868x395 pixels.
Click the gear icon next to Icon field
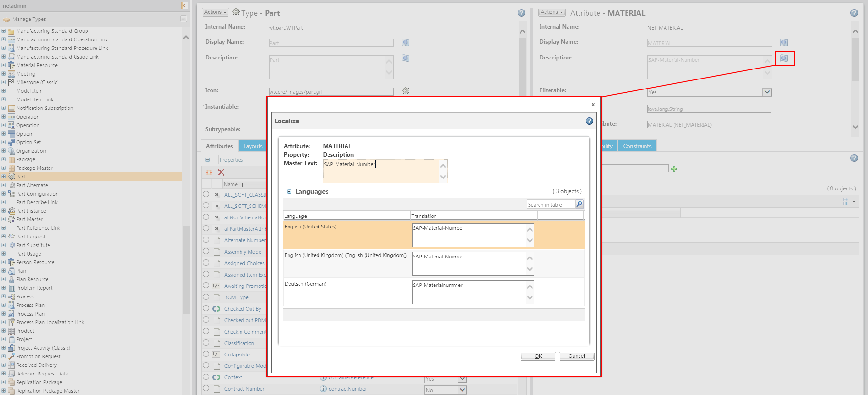tap(405, 91)
